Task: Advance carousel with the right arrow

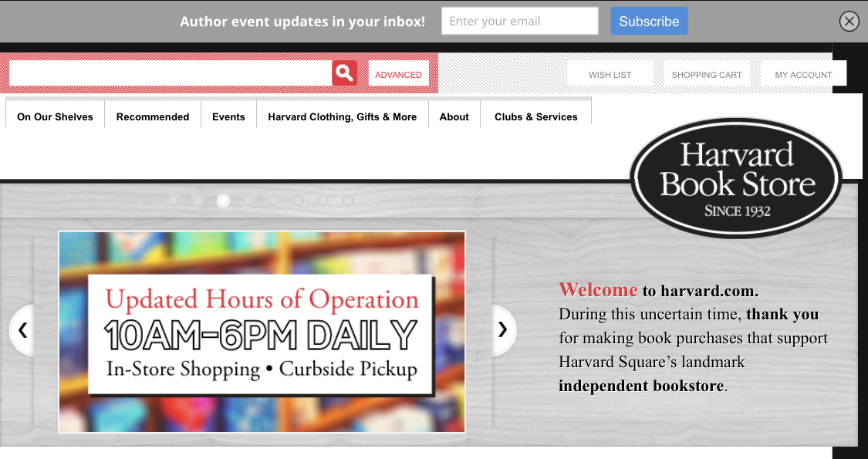Action: [503, 330]
